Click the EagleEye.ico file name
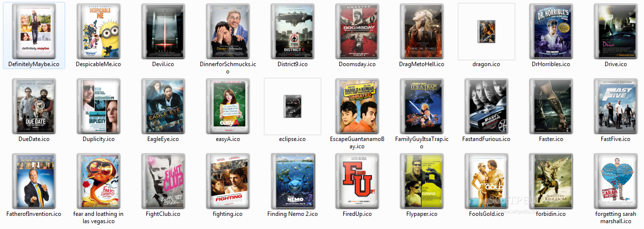Image resolution: width=644 pixels, height=229 pixels. point(163,139)
